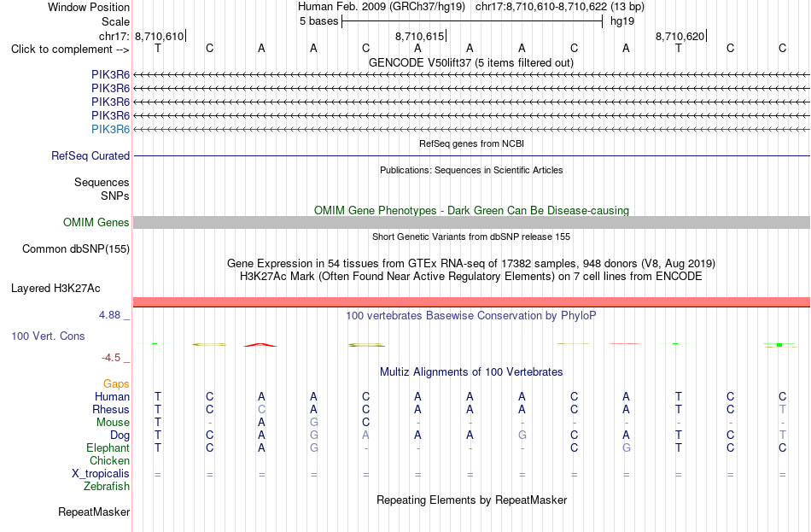This screenshot has height=532, width=811.
Task: Open the GENCODE V50lift37 track title
Action: coord(470,62)
